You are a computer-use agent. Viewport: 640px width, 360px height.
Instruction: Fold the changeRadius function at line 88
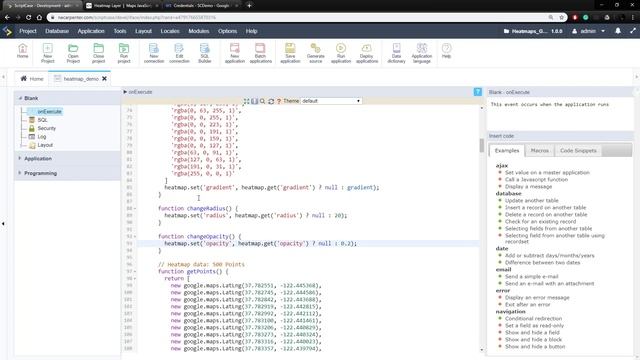click(x=135, y=209)
